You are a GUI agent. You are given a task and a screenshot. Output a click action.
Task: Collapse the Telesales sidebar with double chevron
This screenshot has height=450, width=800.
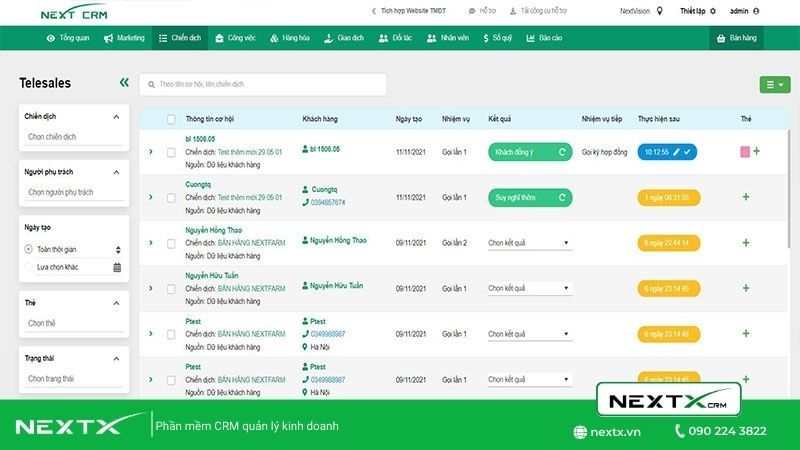tap(124, 83)
